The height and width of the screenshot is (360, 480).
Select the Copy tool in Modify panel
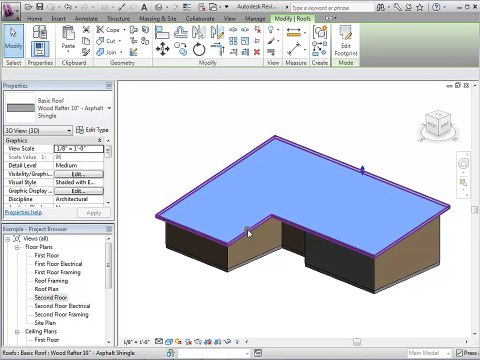(181, 49)
